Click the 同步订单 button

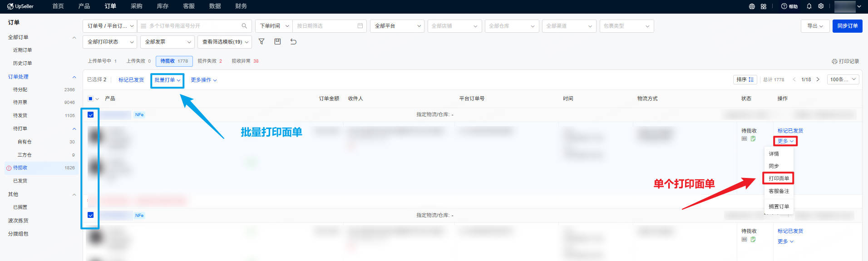pos(847,26)
